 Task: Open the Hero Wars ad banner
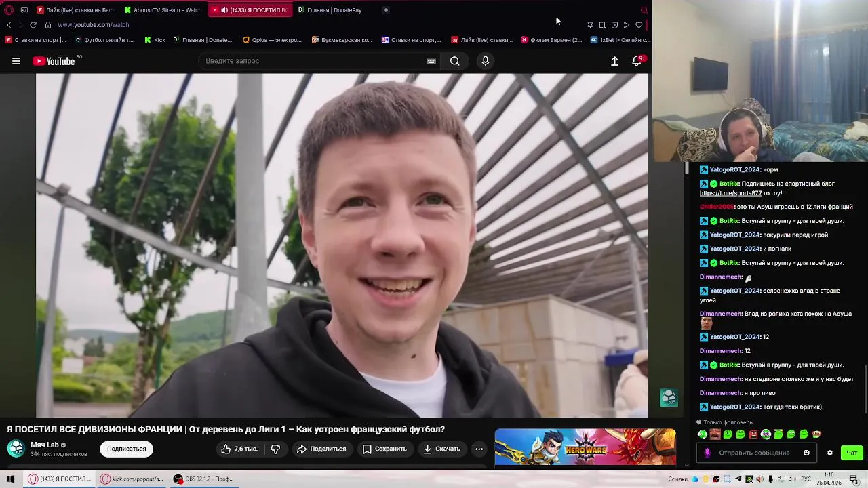(585, 447)
